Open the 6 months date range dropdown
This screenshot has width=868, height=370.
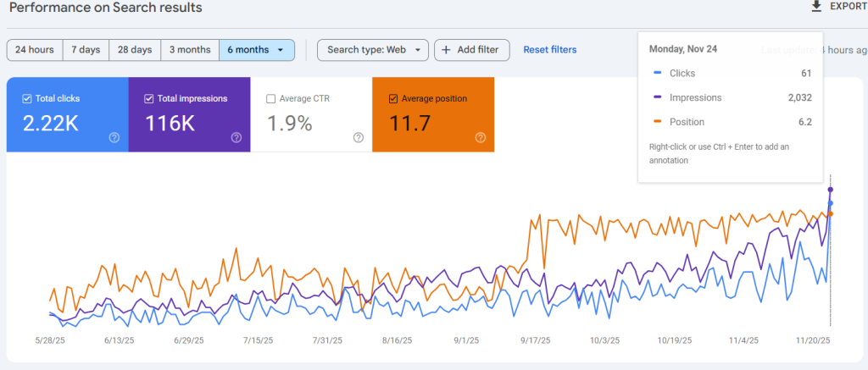pyautogui.click(x=256, y=50)
